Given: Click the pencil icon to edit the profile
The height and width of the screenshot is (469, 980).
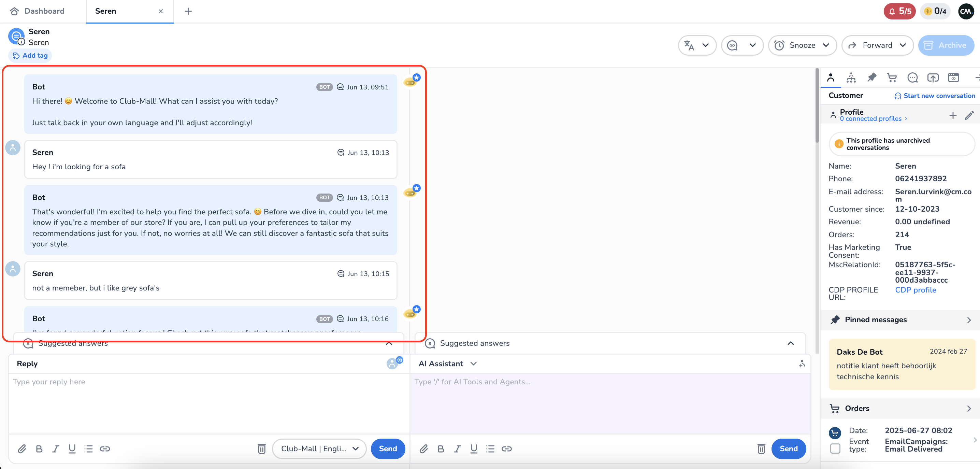Looking at the screenshot, I should click(969, 115).
